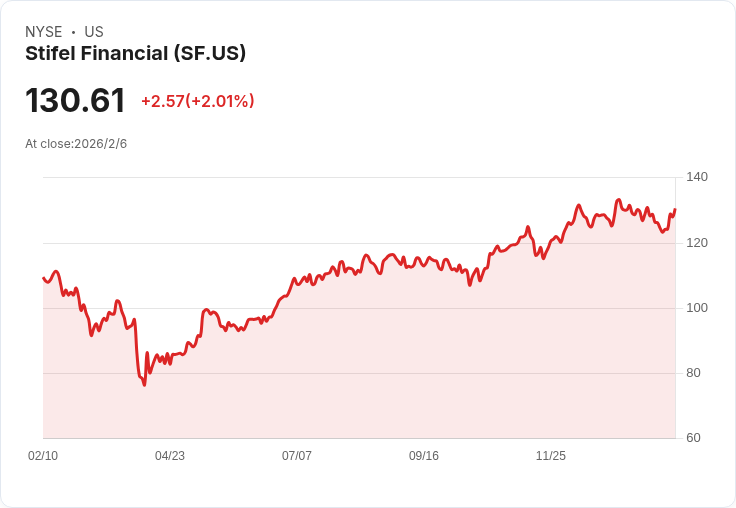Click the 07/07 x-axis date label
736x508 pixels.
pyautogui.click(x=297, y=456)
